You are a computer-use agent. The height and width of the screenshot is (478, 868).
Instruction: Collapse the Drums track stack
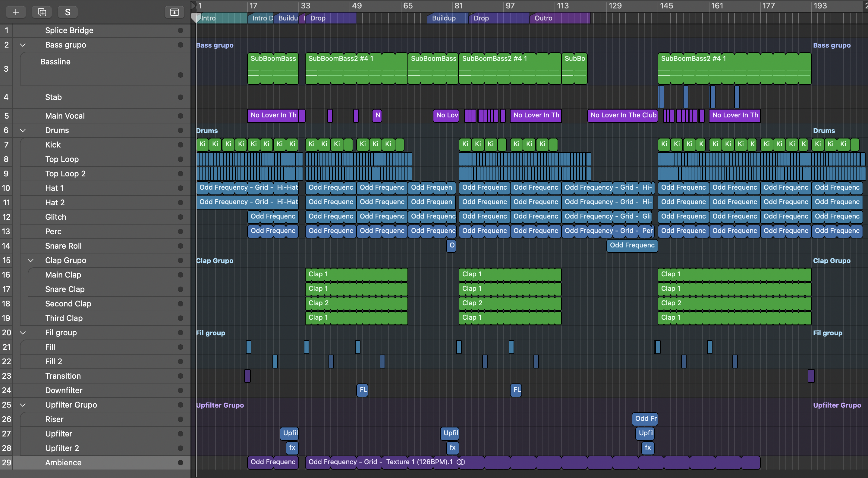pyautogui.click(x=23, y=130)
